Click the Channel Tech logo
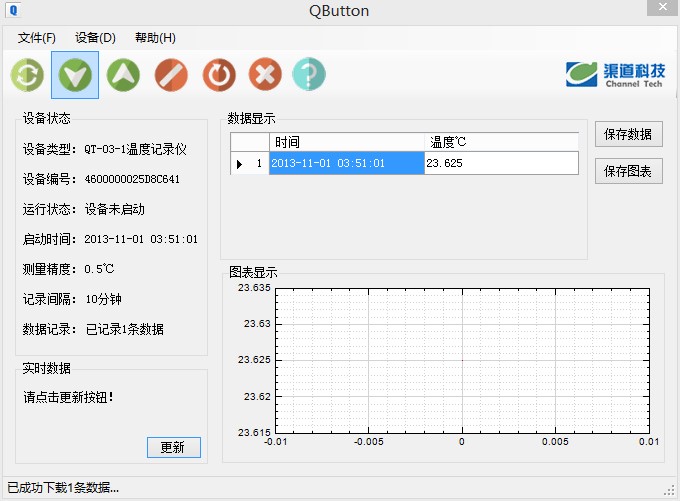Viewport: 680px width, 501px height. (612, 75)
